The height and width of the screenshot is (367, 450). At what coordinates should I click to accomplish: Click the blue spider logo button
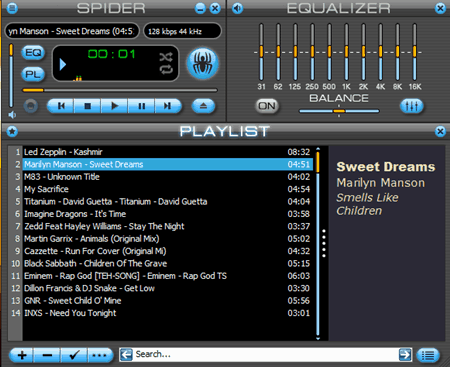[x=203, y=63]
